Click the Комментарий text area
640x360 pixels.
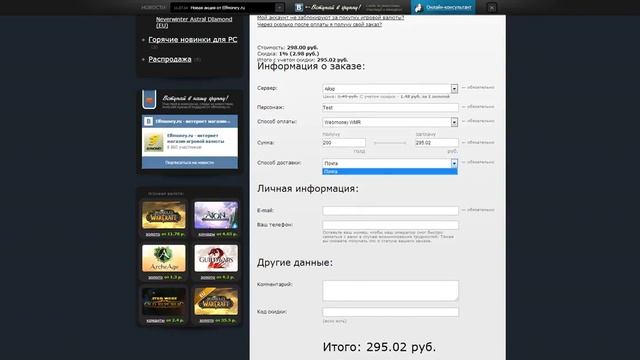pyautogui.click(x=390, y=291)
